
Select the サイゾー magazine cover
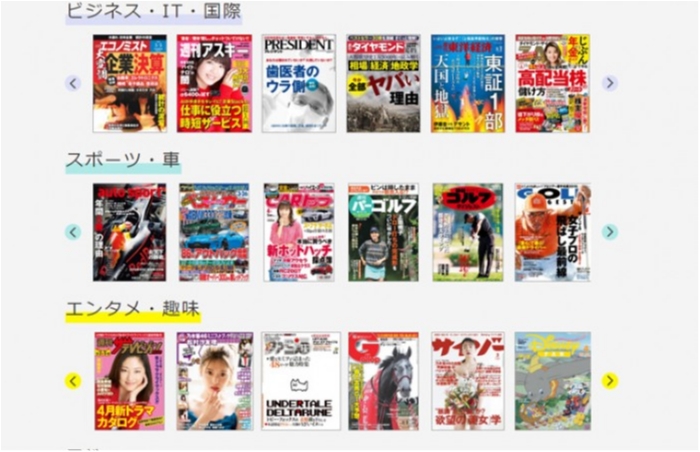(468, 381)
